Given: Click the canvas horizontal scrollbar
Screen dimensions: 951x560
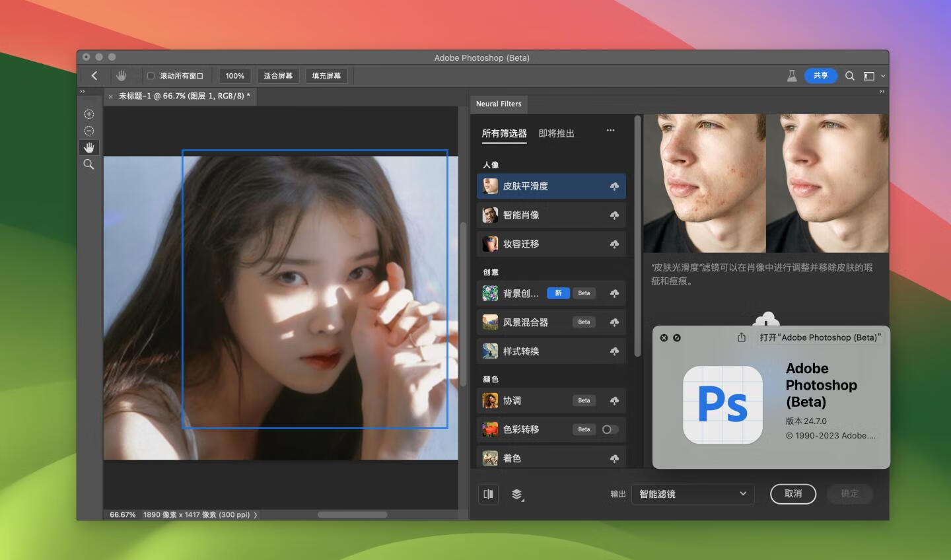Looking at the screenshot, I should pyautogui.click(x=352, y=514).
